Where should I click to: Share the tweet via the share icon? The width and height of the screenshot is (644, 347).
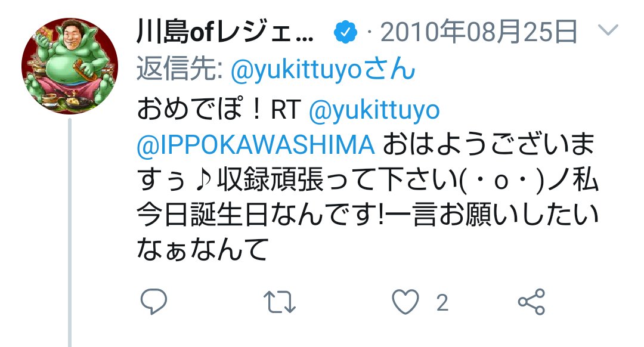[x=531, y=302]
